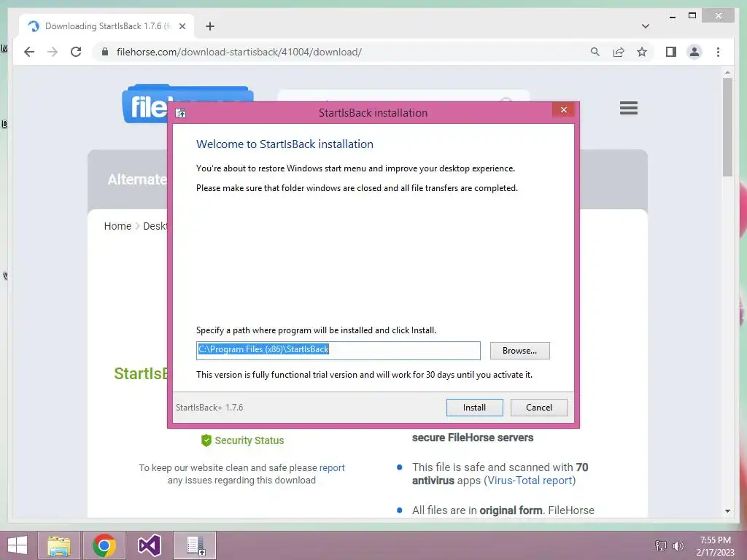Switch to Chrome in taskbar
Screen dimensions: 747x560
(104, 545)
